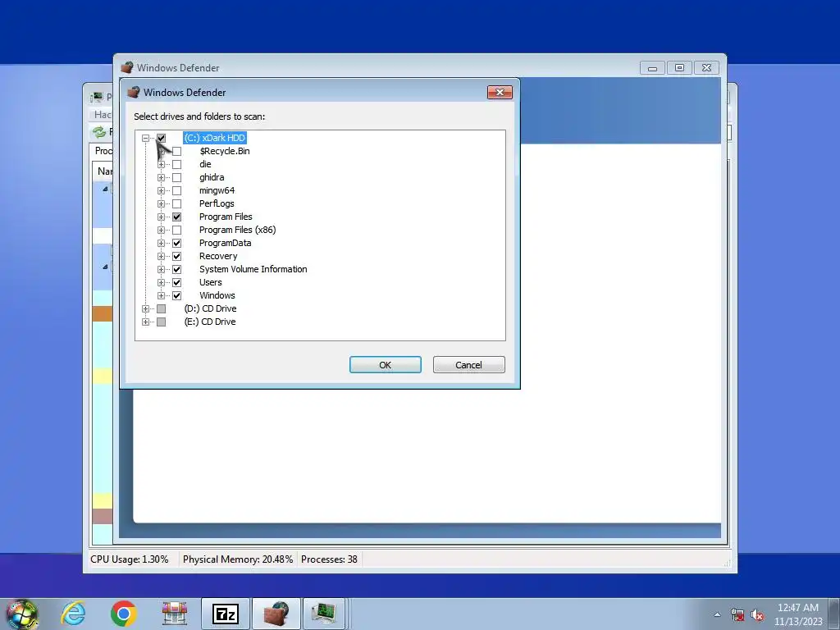
Task: Check the PerfLogs folder checkbox
Action: pyautogui.click(x=177, y=203)
